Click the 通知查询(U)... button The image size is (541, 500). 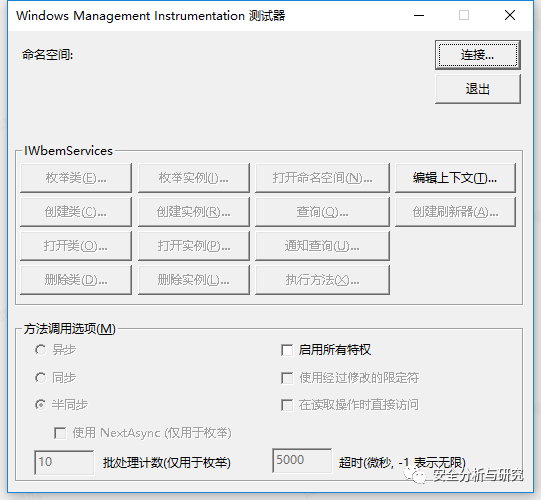point(322,246)
